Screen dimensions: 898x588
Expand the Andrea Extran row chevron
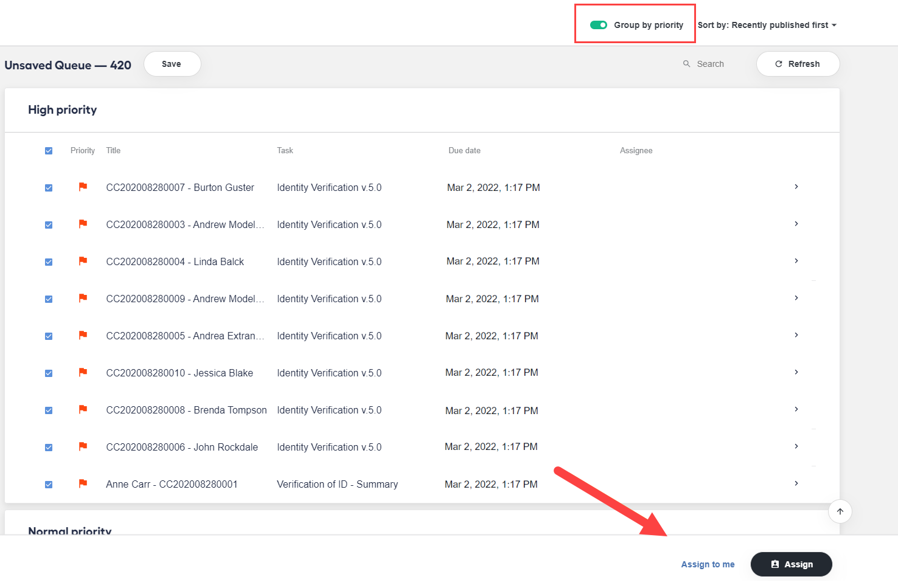pyautogui.click(x=796, y=335)
